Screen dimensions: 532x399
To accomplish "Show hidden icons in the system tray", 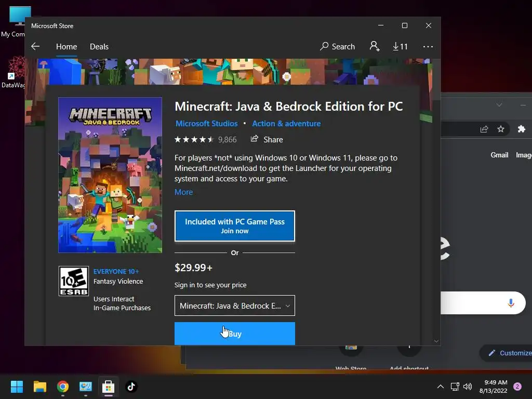I will tap(441, 387).
